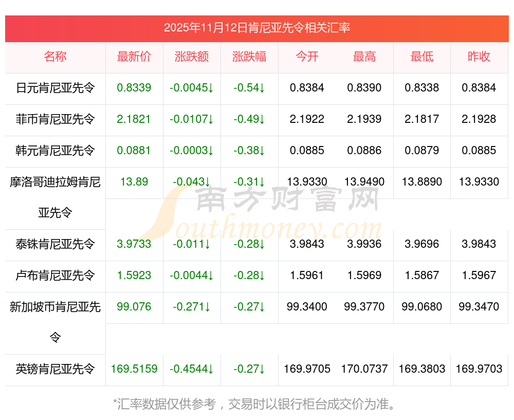Select low value 2.1817

(x=422, y=119)
